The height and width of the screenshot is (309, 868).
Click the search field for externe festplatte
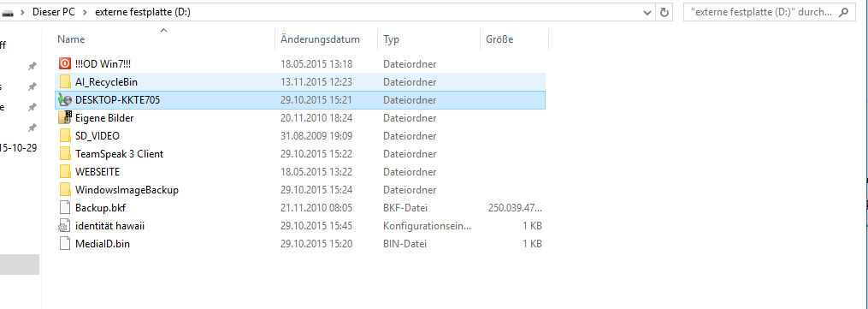point(762,12)
